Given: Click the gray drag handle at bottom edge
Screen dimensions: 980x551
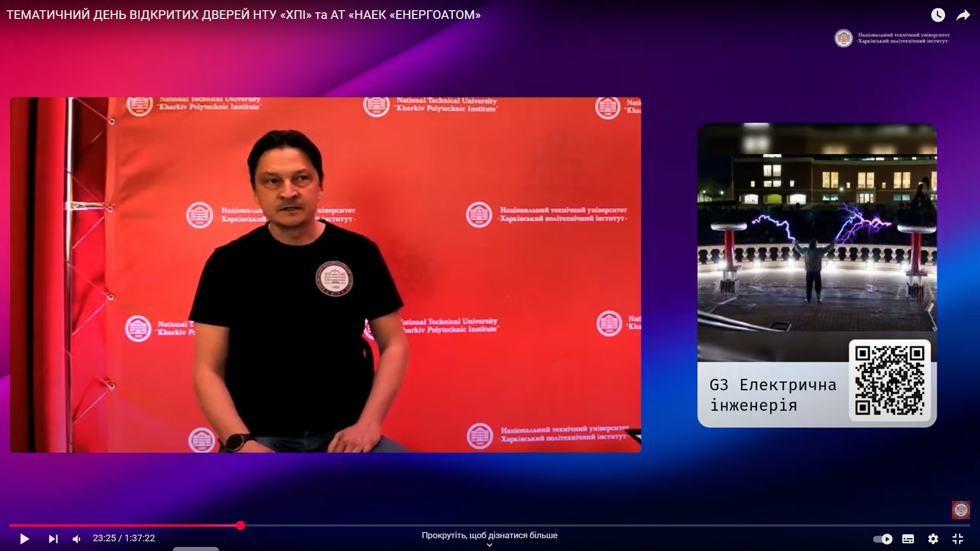Looking at the screenshot, I should pyautogui.click(x=196, y=548).
